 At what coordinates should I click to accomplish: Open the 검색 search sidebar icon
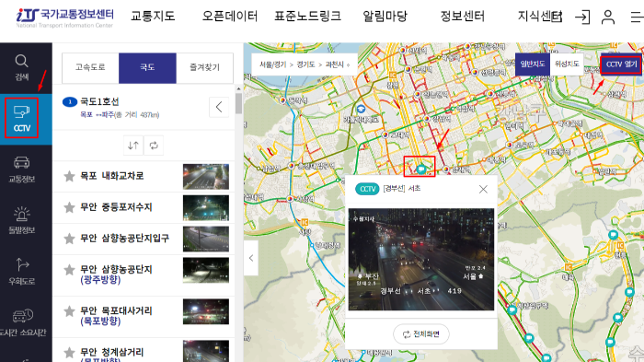pyautogui.click(x=22, y=68)
